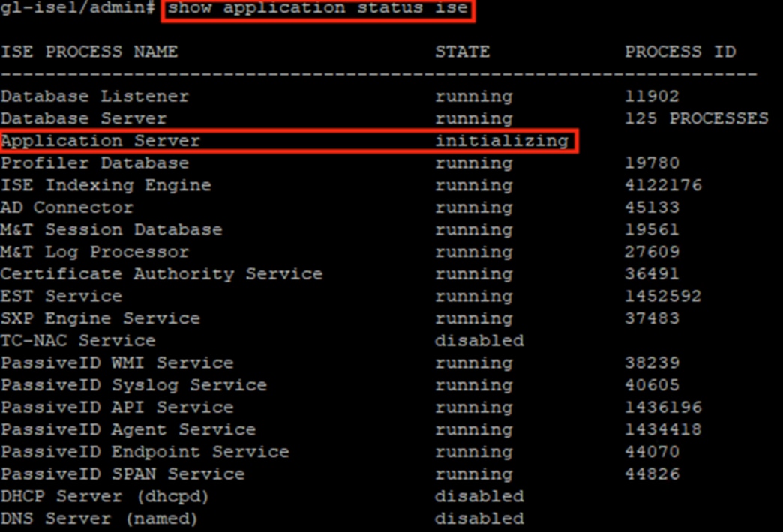This screenshot has width=783, height=532.
Task: Click 'Application Server' process name
Action: click(100, 141)
